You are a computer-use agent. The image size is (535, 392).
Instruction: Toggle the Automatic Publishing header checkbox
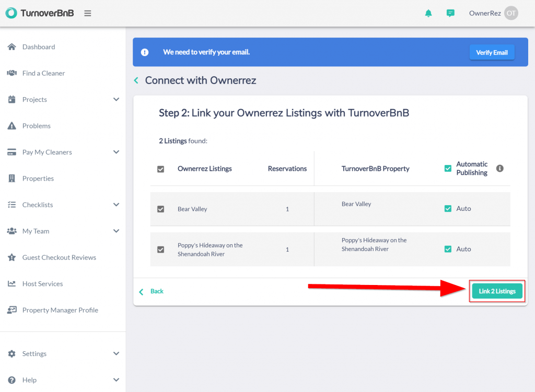448,169
